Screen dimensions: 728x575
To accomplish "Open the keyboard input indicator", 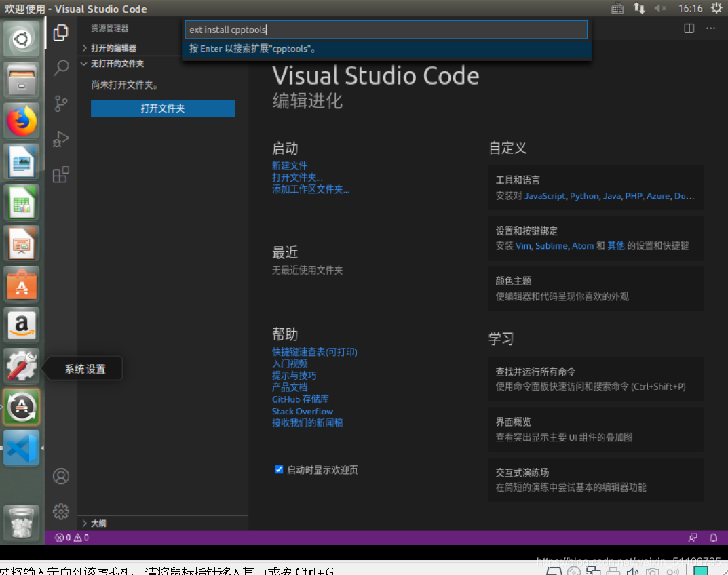I will point(617,8).
